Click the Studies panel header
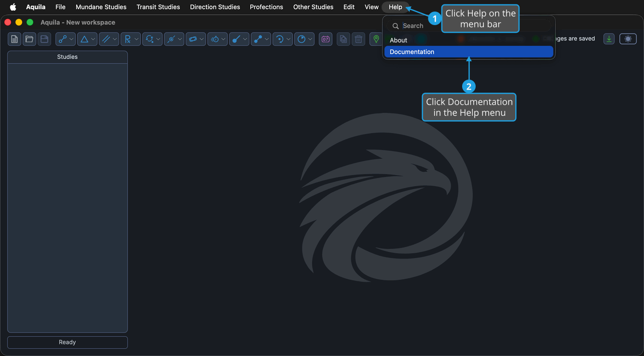 68,57
